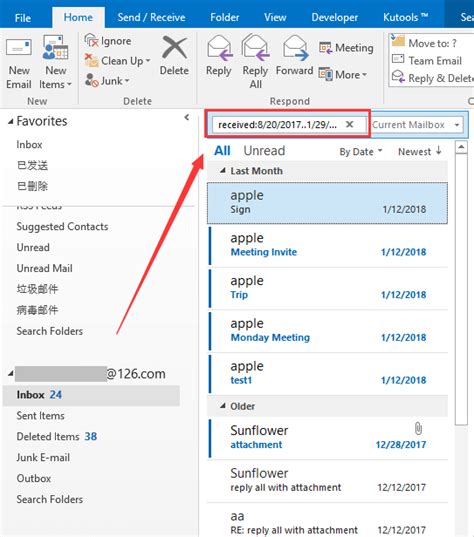The height and width of the screenshot is (537, 474).
Task: Collapse the Last Month group
Action: [223, 171]
